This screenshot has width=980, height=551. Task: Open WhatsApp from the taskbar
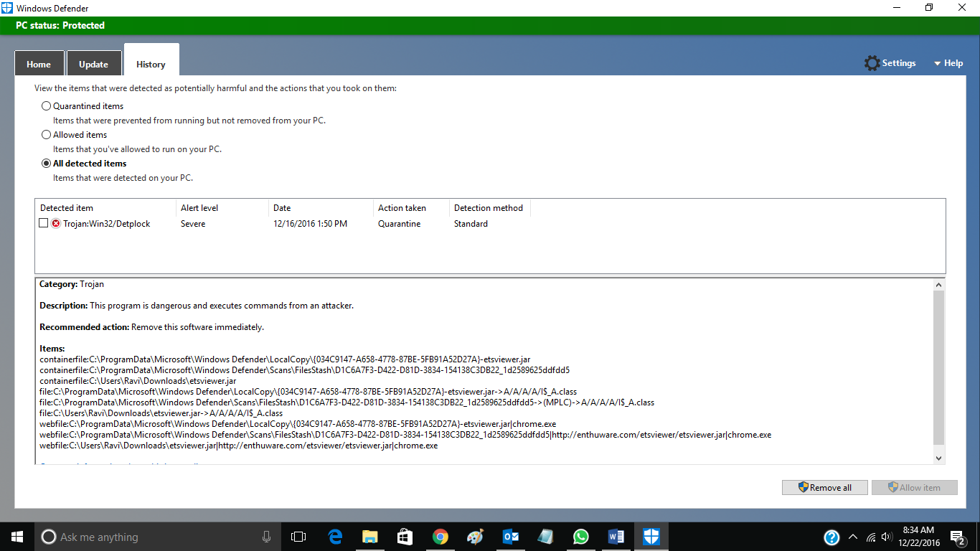pos(581,537)
